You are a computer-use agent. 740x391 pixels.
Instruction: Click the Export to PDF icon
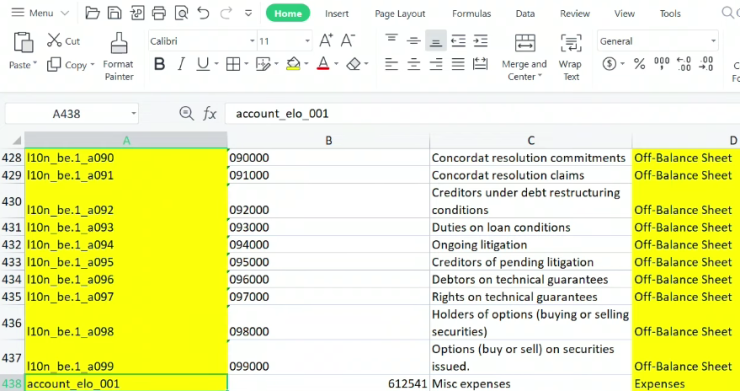coord(137,13)
